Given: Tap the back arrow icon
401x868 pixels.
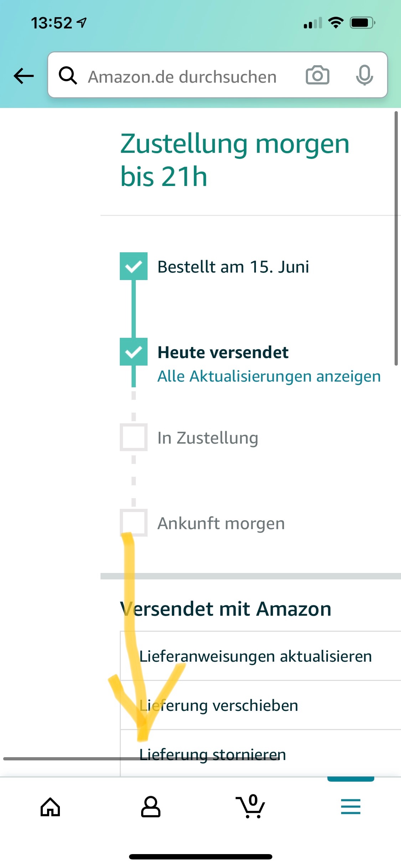Looking at the screenshot, I should [24, 76].
